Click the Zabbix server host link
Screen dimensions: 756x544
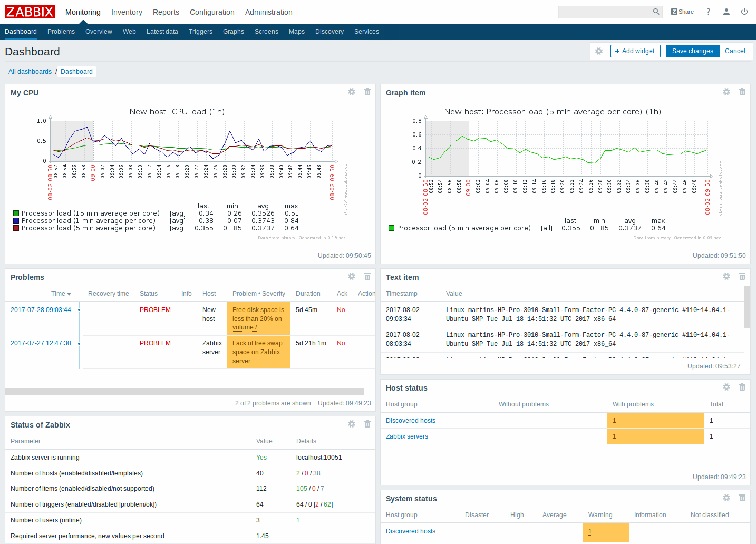(212, 347)
